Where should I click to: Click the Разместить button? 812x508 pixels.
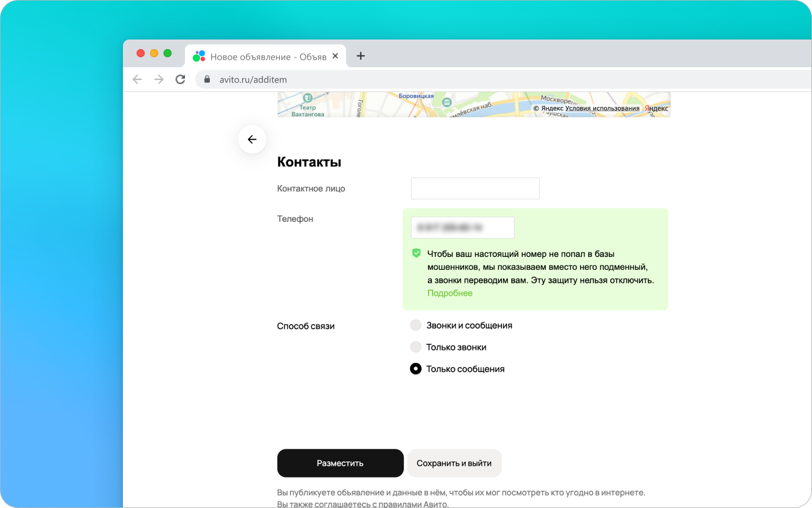tap(341, 463)
